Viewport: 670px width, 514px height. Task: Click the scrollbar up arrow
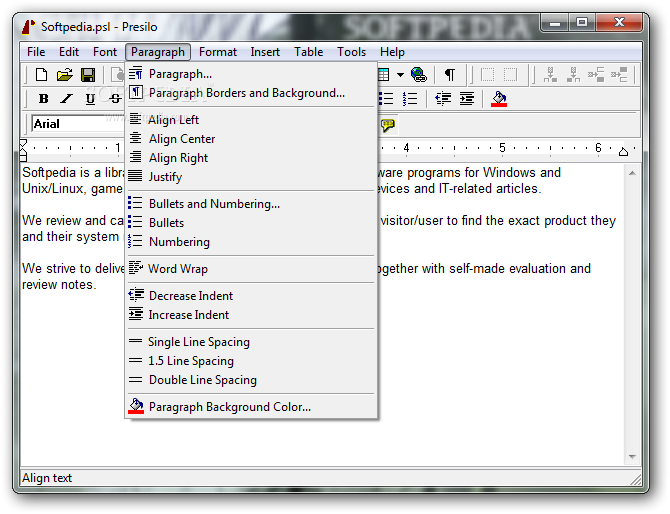click(x=632, y=173)
